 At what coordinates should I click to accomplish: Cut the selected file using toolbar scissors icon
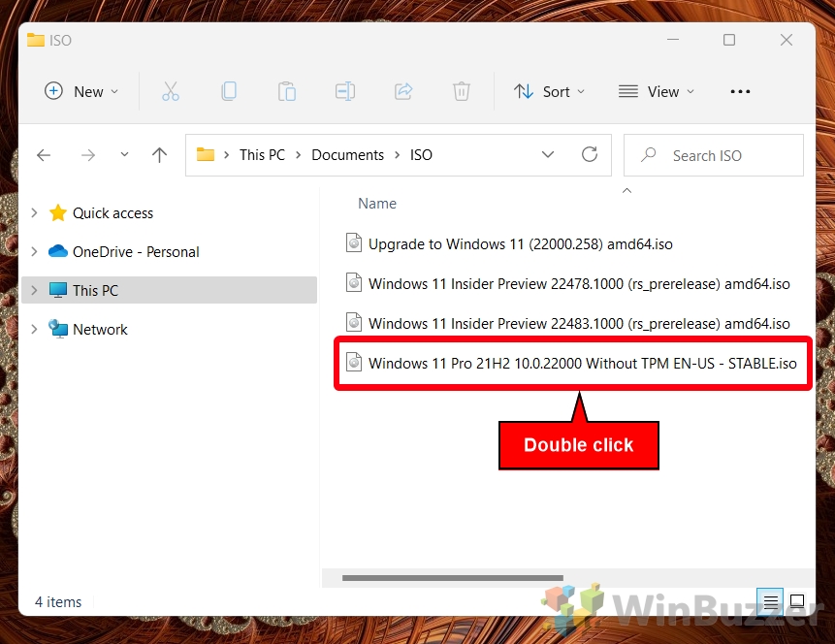coord(171,91)
